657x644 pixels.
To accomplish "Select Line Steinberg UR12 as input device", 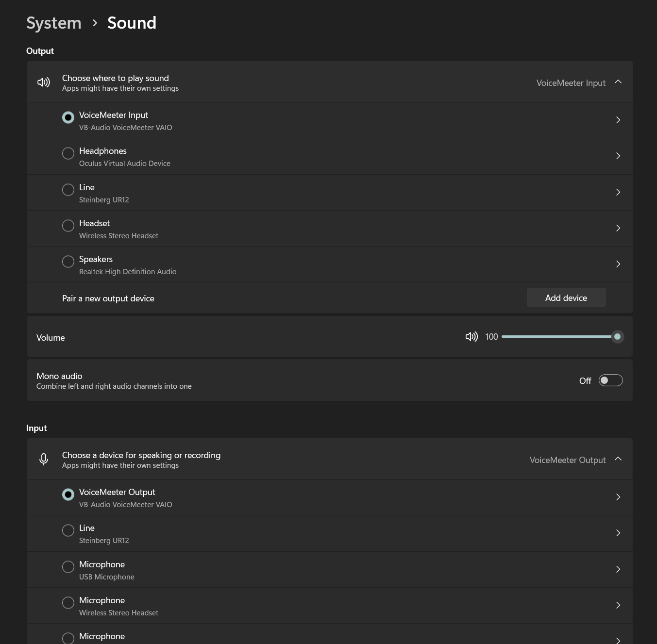I will pyautogui.click(x=68, y=530).
